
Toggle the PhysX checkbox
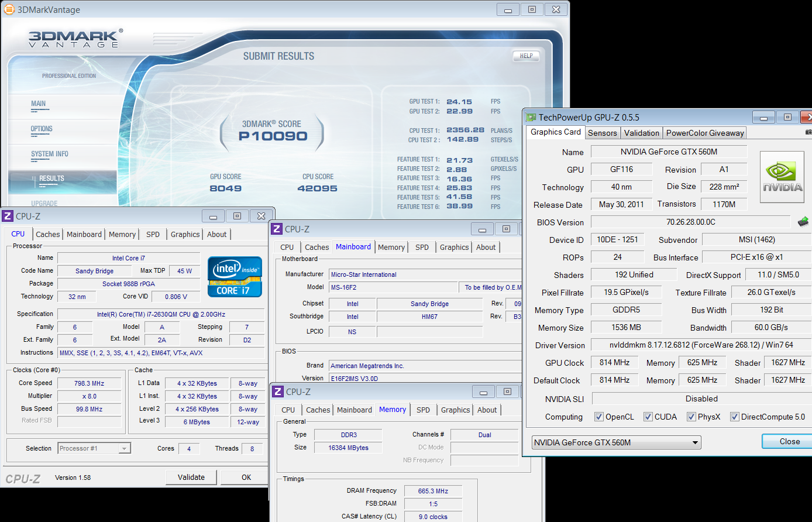click(x=691, y=417)
